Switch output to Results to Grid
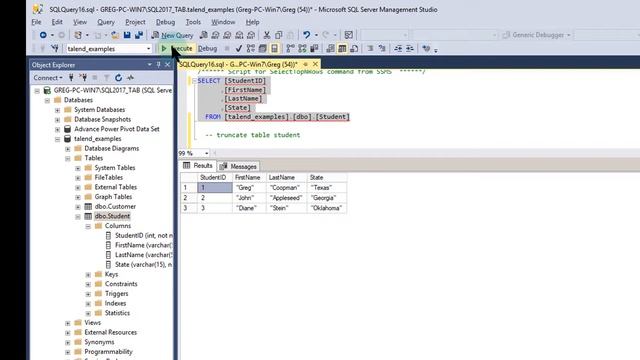Viewport: 640px width, 360px height. click(342, 49)
